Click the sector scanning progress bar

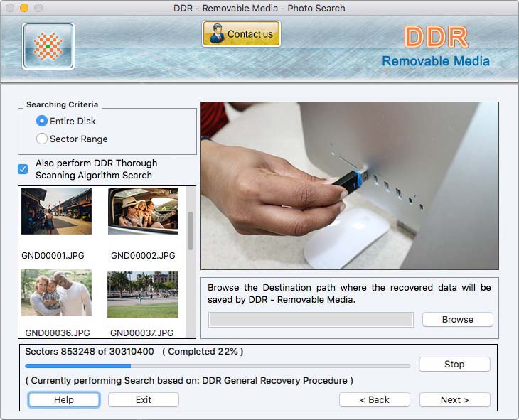(x=218, y=366)
